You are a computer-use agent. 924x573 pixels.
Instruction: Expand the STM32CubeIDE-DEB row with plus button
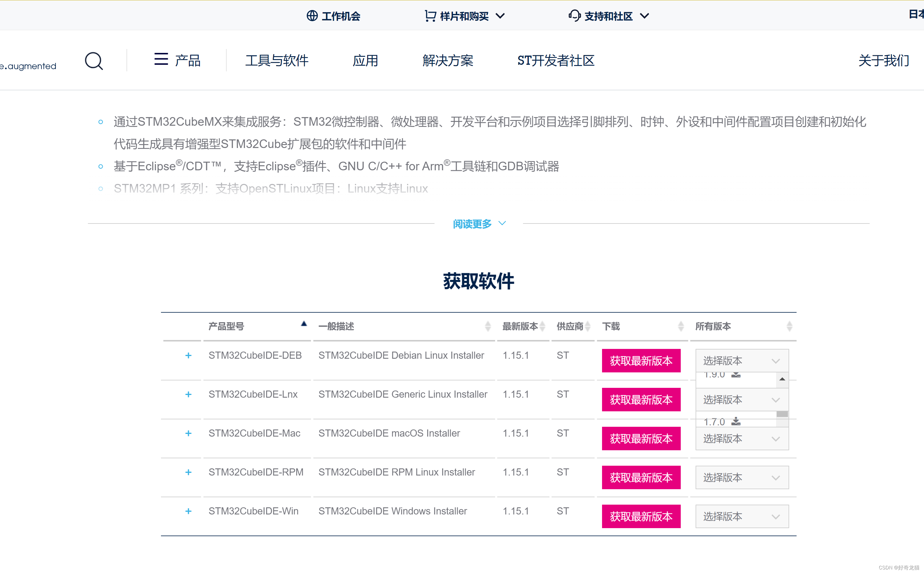tap(188, 355)
